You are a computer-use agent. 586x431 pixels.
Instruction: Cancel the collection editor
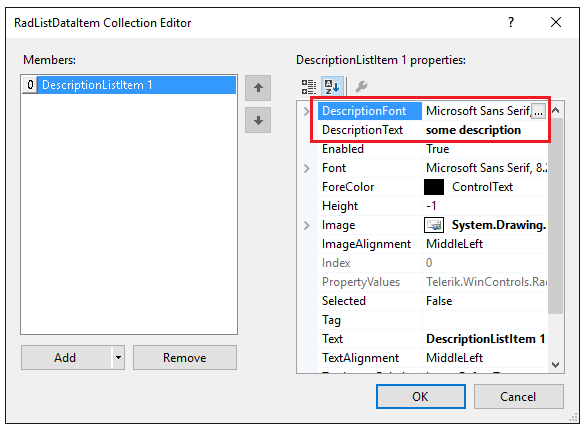tap(518, 397)
